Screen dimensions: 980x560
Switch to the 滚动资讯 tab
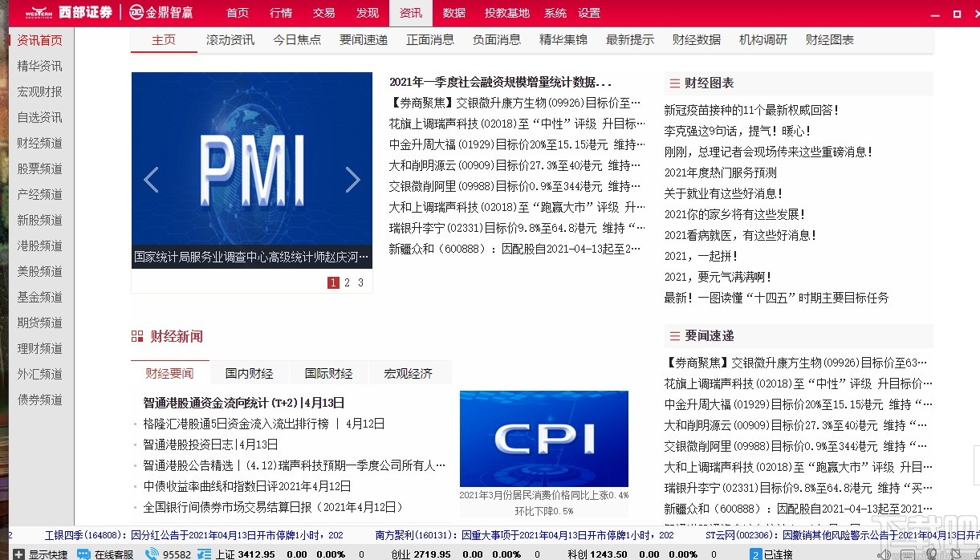click(230, 39)
